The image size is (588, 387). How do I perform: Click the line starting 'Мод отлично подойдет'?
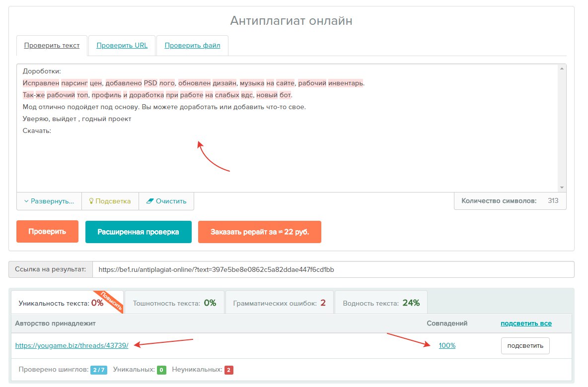164,107
